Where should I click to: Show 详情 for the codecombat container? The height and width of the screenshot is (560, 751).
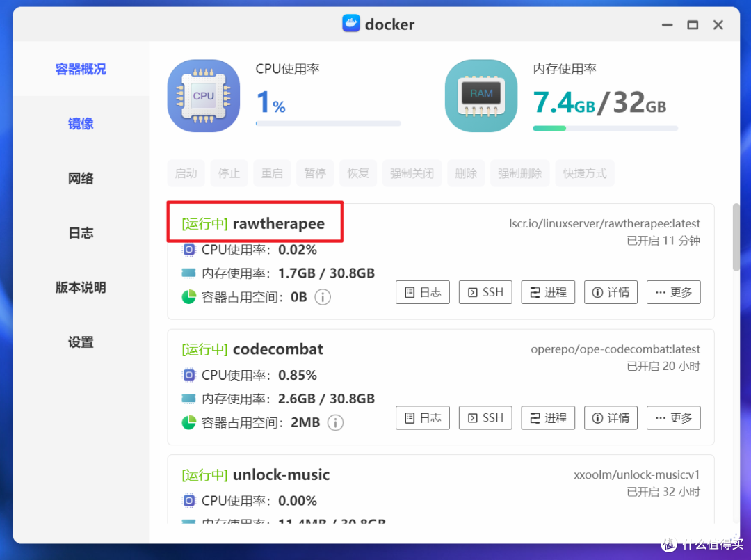pyautogui.click(x=611, y=417)
